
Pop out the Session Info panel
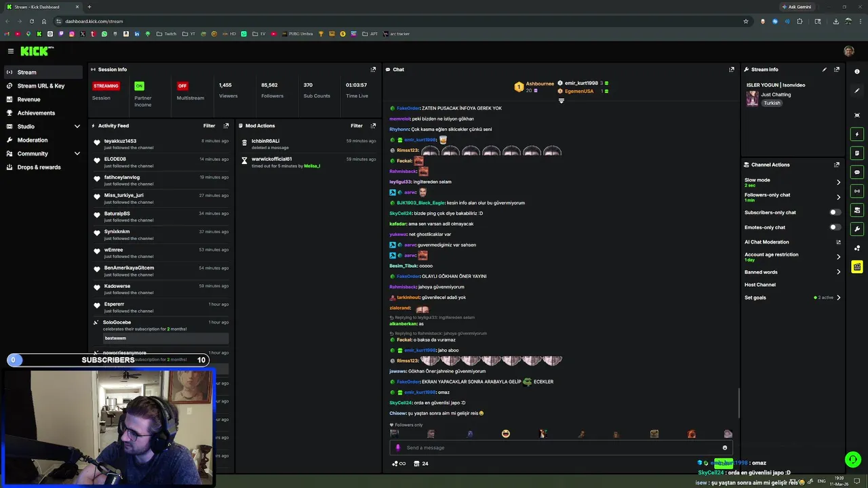point(373,69)
